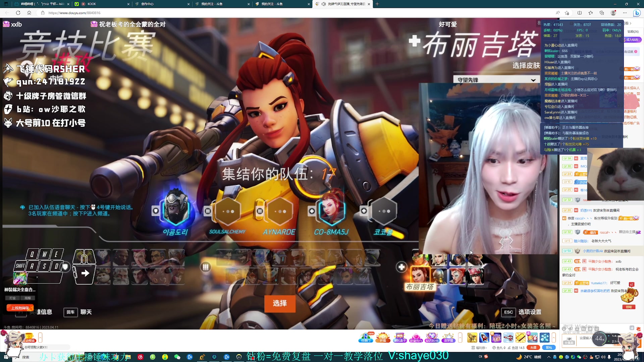Click the 造梦屋 star icon
The height and width of the screenshot is (362, 644).
pyautogui.click(x=448, y=337)
